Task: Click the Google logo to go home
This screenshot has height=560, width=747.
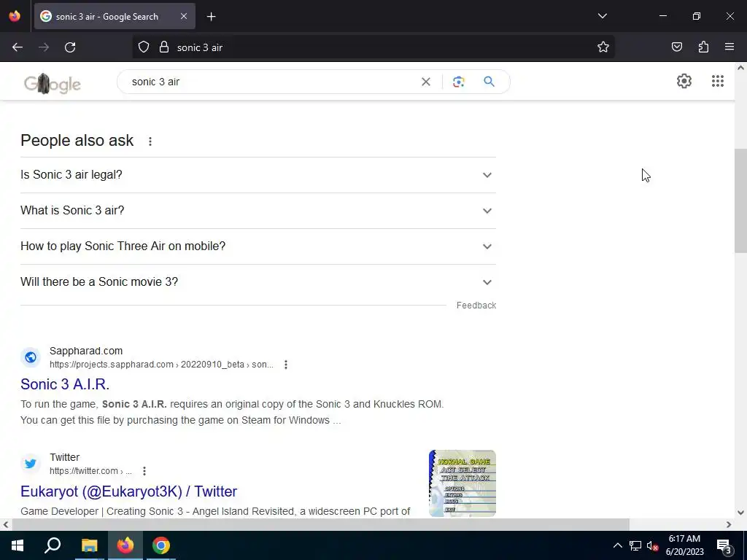Action: tap(53, 83)
